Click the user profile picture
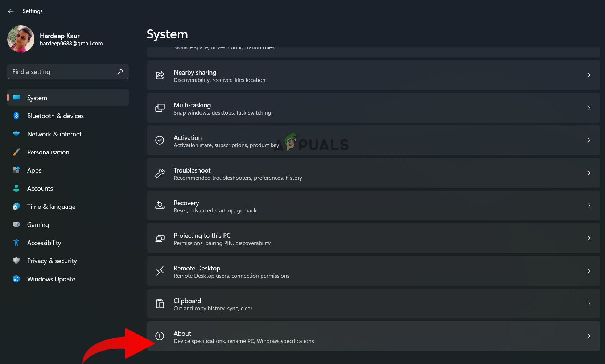Viewport: 605px width, 364px height. tap(21, 39)
